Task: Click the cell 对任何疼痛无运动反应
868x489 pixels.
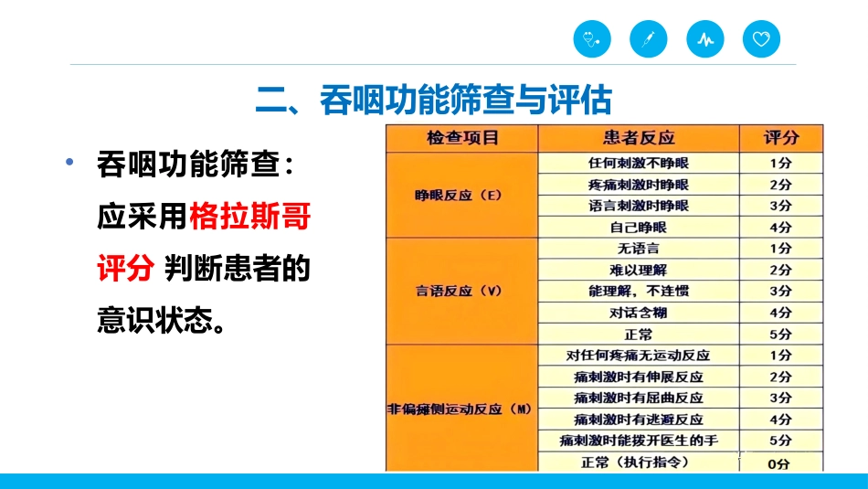Action: coord(639,355)
